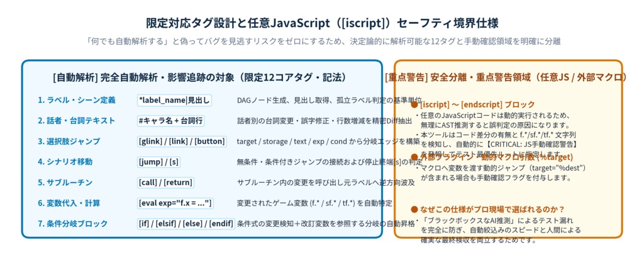Click the heading なぜこの仕様がプロ現場で選ばれるのか？
This screenshot has width=644, height=264.
click(487, 209)
